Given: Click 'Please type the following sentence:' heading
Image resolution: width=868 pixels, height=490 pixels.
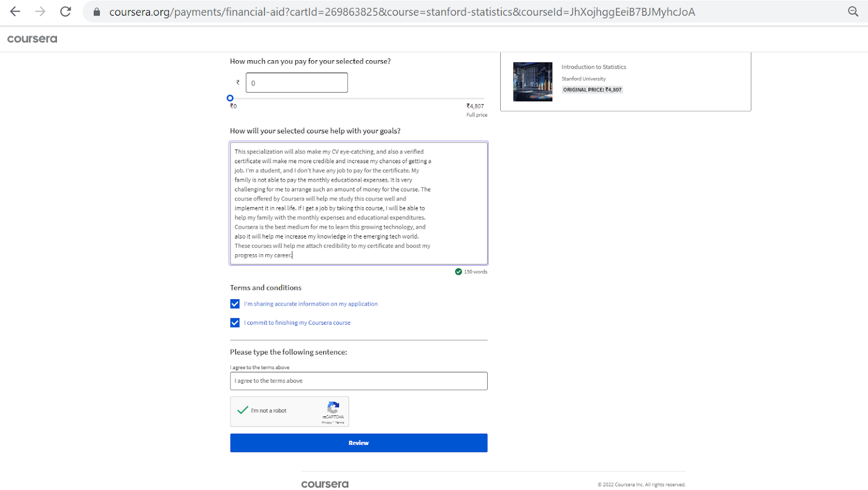Looking at the screenshot, I should click(x=289, y=352).
